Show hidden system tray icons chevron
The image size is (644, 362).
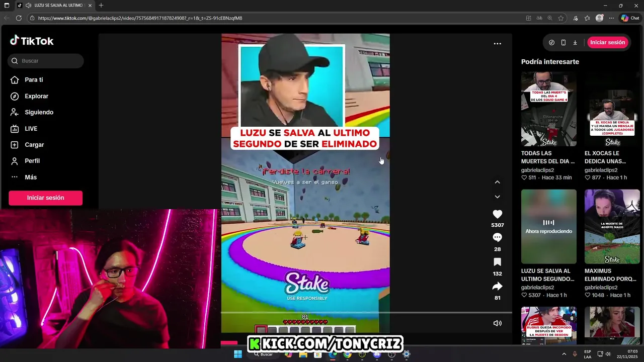click(x=563, y=354)
